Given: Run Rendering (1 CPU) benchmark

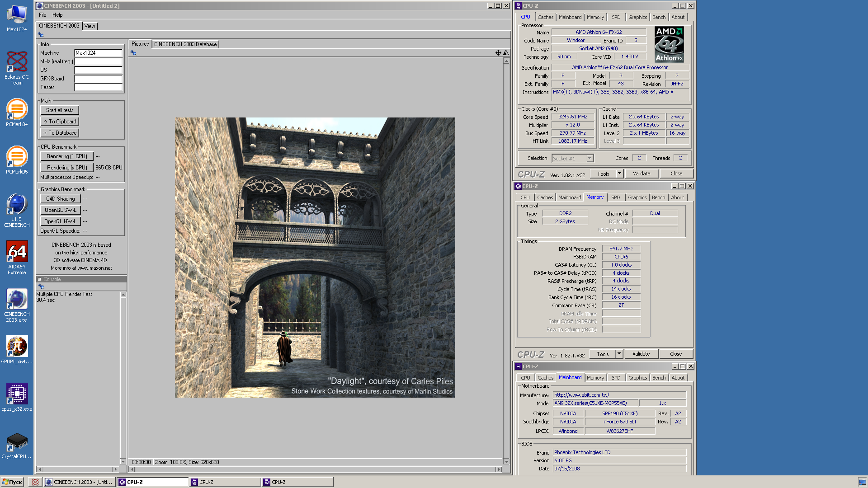Looking at the screenshot, I should pyautogui.click(x=67, y=156).
